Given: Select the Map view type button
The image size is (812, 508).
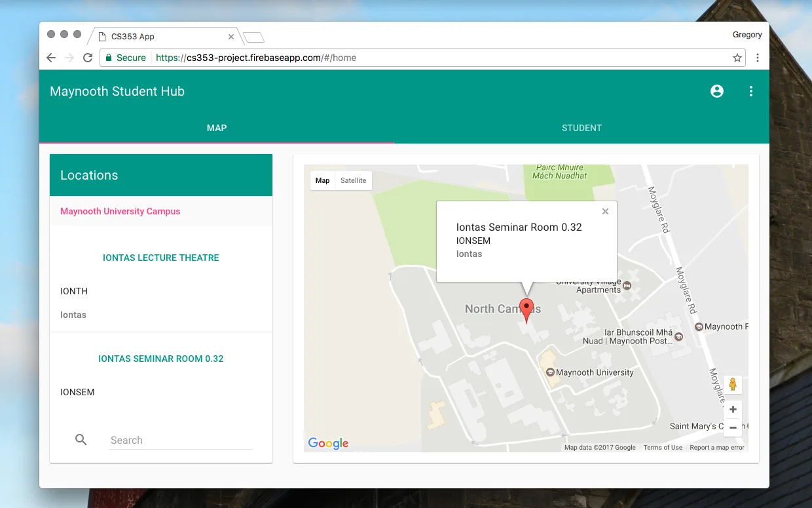Looking at the screenshot, I should click(x=323, y=181).
